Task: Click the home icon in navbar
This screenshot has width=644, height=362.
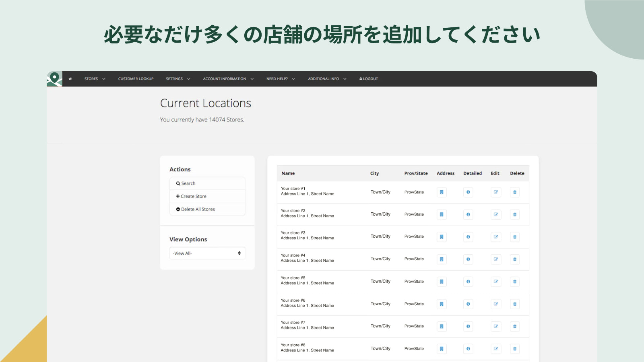Action: (70, 79)
